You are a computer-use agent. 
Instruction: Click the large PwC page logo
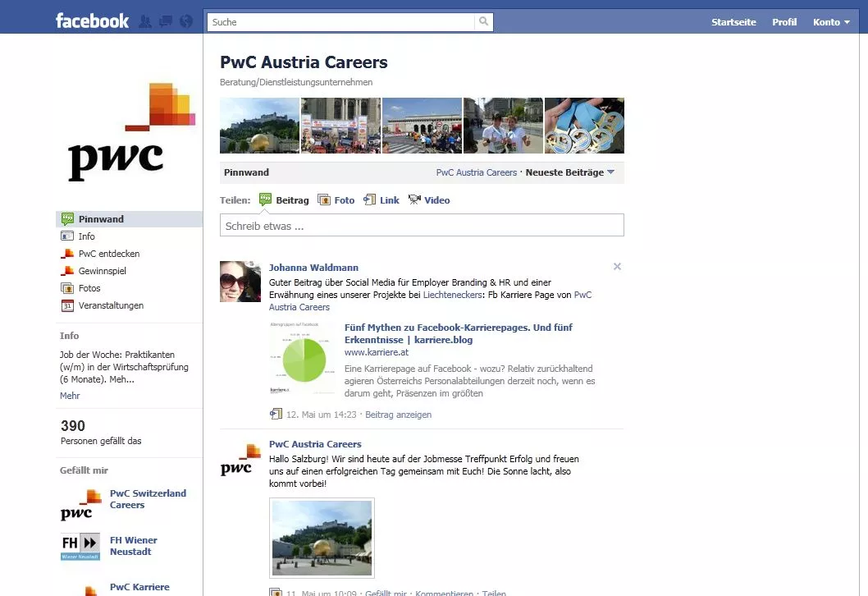click(x=132, y=132)
